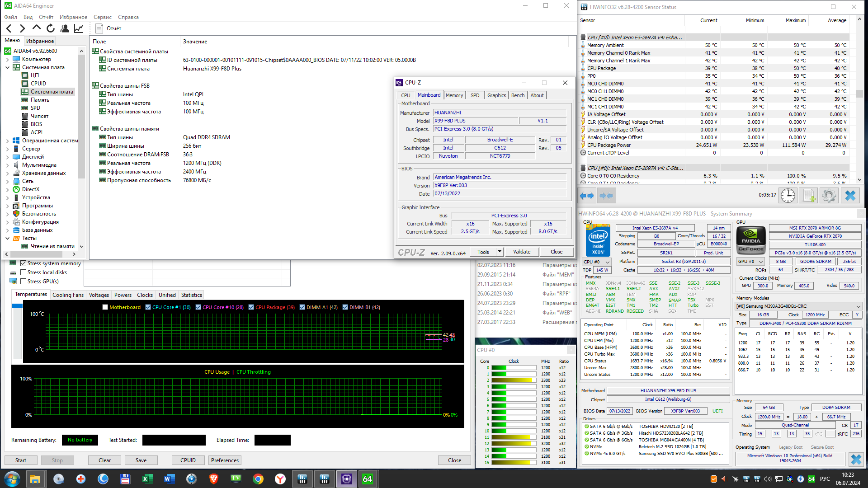Switch to the SPD tab in CPU-Z
868x488 pixels.
pyautogui.click(x=475, y=95)
